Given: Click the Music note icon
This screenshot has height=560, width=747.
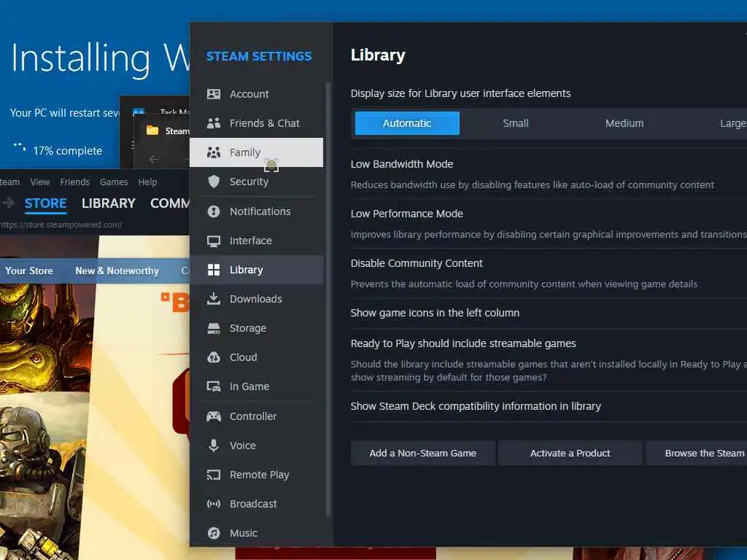Looking at the screenshot, I should pyautogui.click(x=214, y=533).
